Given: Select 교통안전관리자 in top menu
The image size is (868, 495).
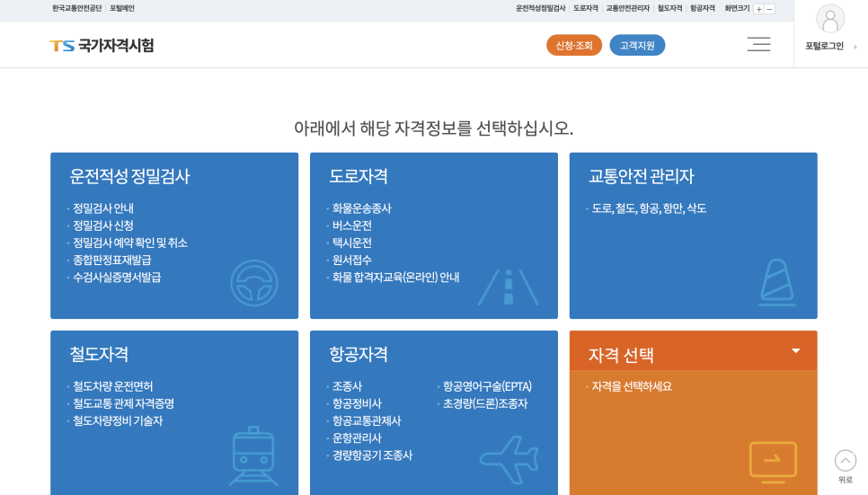Looking at the screenshot, I should pos(628,8).
